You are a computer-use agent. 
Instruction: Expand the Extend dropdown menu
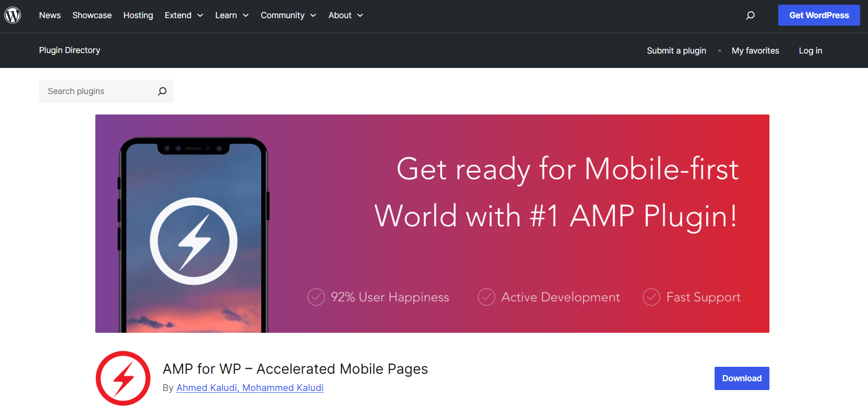(x=184, y=15)
